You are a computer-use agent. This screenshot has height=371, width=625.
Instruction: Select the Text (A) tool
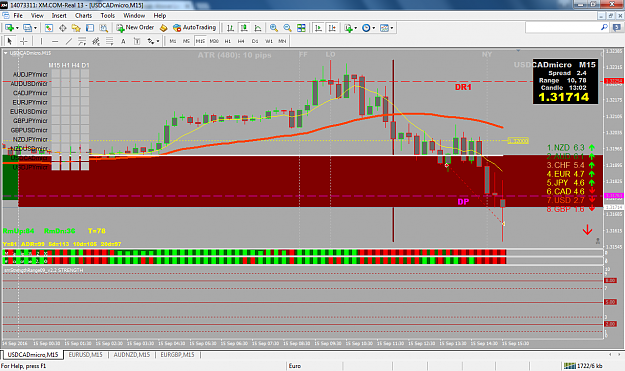[123, 41]
